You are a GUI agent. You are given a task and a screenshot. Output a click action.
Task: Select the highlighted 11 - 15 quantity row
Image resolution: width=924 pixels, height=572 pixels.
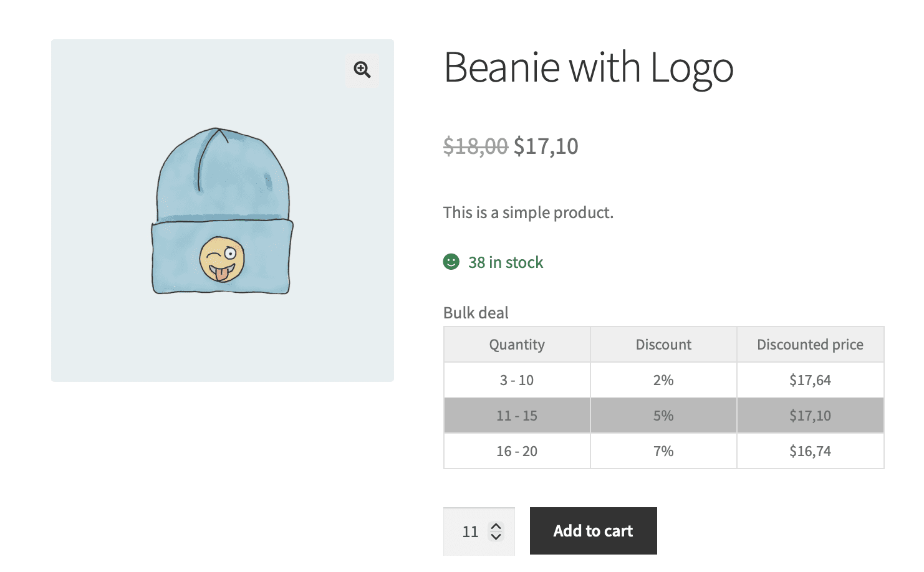(516, 416)
